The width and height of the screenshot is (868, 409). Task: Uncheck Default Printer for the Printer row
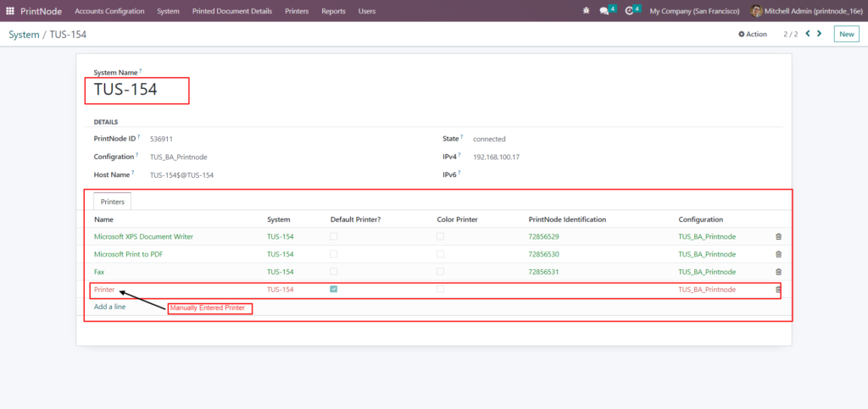[x=333, y=289]
